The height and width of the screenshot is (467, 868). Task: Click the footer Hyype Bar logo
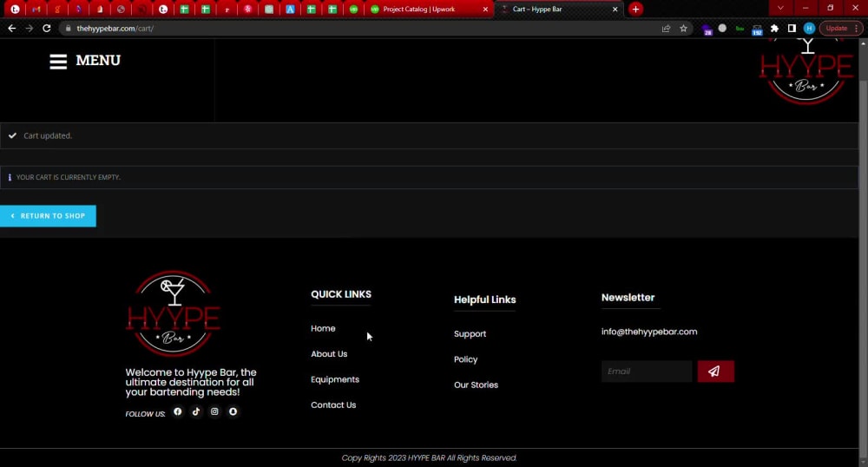(174, 313)
